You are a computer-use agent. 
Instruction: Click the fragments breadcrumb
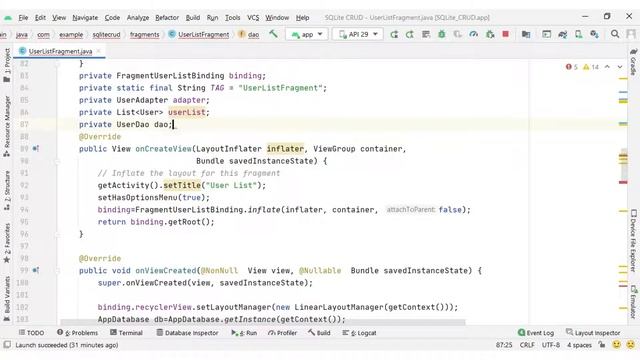[144, 35]
